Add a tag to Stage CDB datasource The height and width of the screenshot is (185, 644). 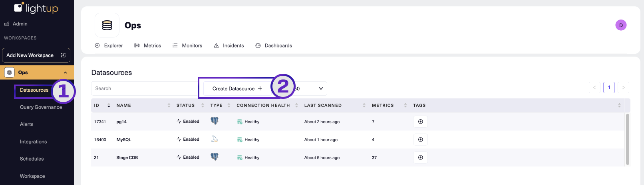(420, 157)
